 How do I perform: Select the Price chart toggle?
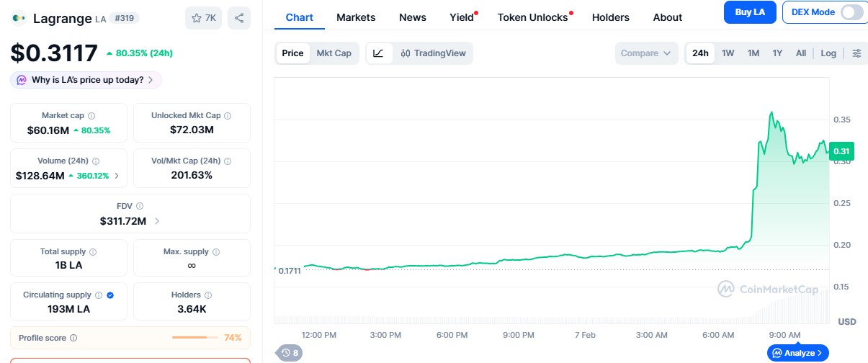pyautogui.click(x=292, y=53)
